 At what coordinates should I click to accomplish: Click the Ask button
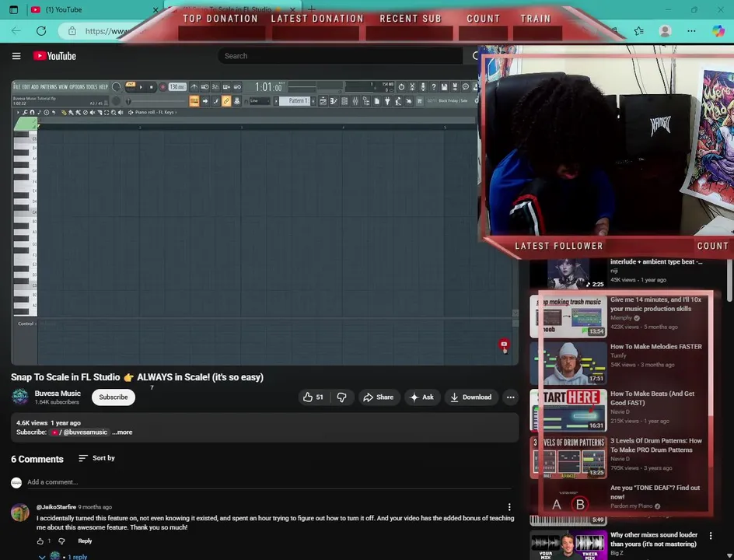tap(421, 397)
